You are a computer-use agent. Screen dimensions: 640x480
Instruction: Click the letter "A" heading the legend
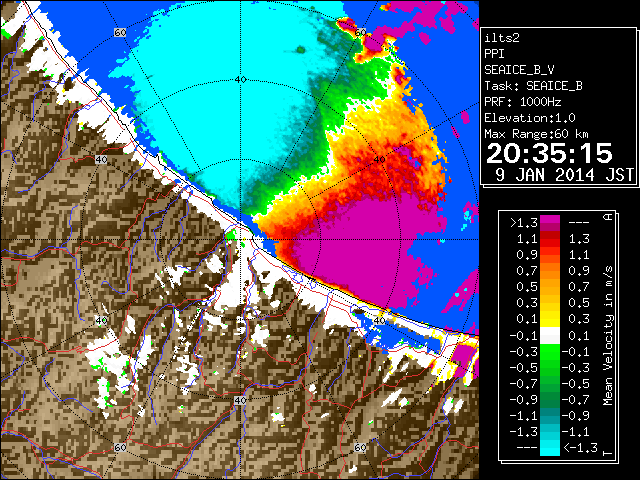(608, 217)
